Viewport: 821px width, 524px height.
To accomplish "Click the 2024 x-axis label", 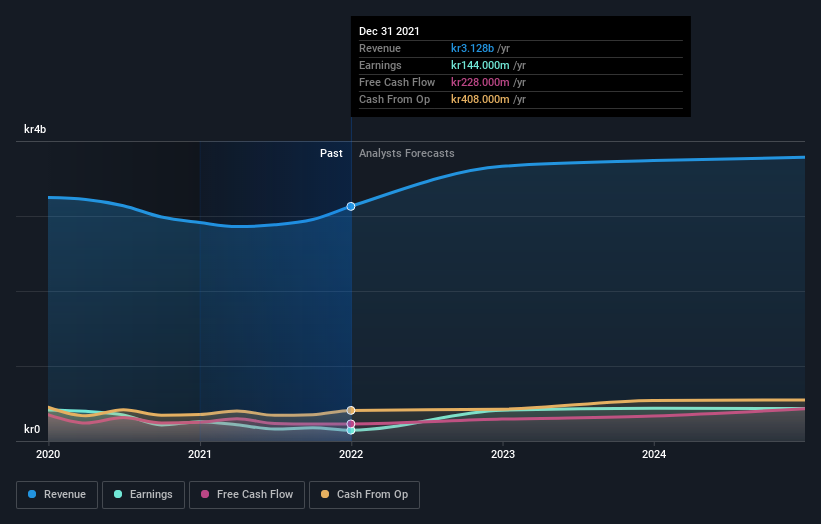I will 654,454.
